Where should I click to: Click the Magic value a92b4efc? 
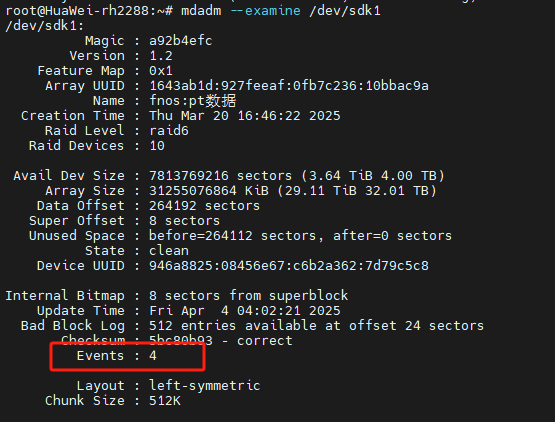click(181, 41)
